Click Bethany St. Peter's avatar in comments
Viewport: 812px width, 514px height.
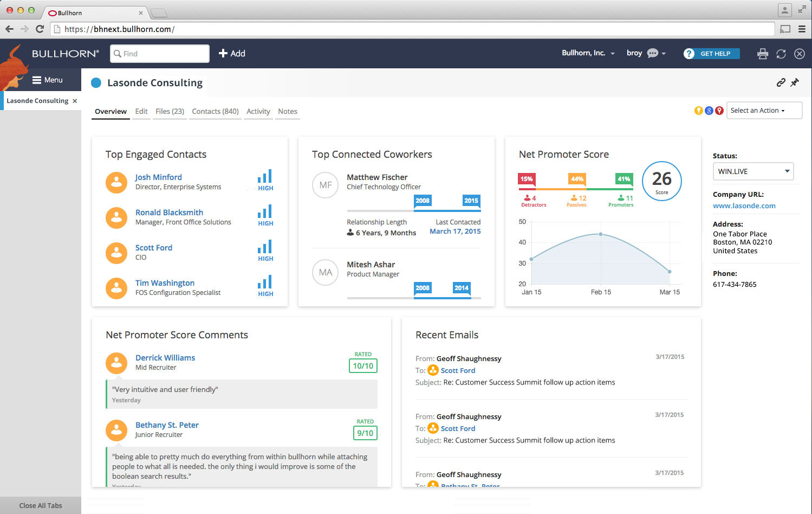pyautogui.click(x=116, y=430)
